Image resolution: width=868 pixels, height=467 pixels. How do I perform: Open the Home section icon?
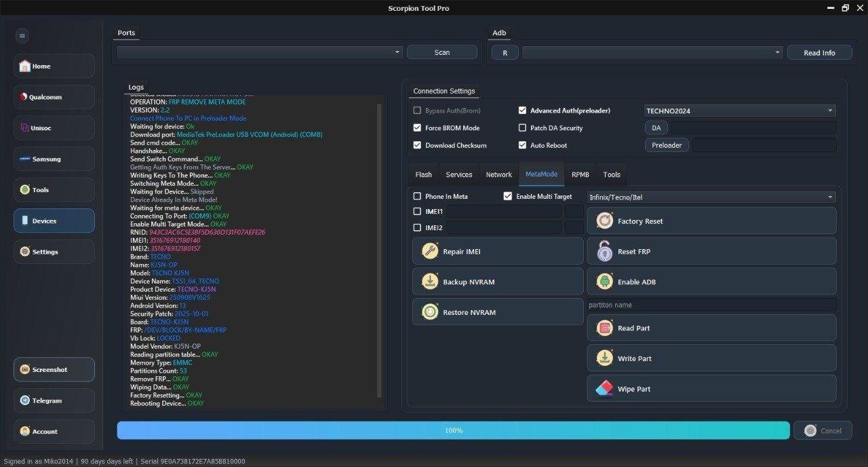(x=25, y=66)
